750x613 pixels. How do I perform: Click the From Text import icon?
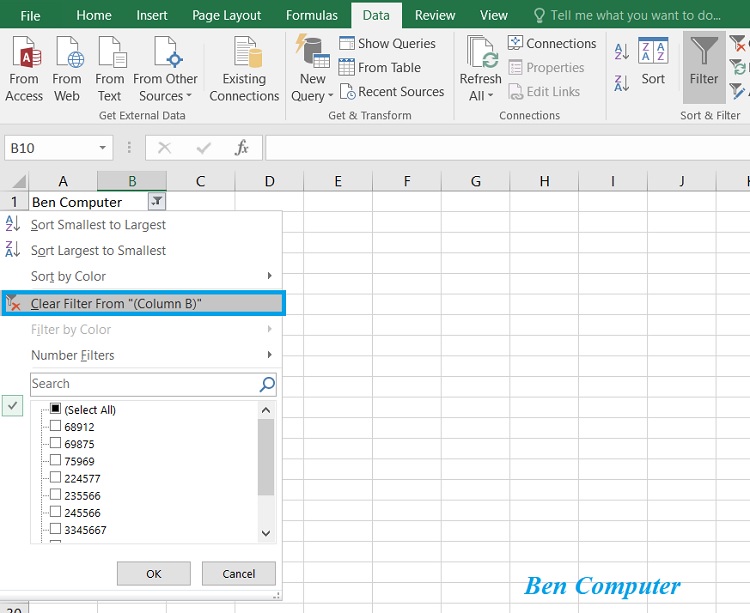point(110,69)
